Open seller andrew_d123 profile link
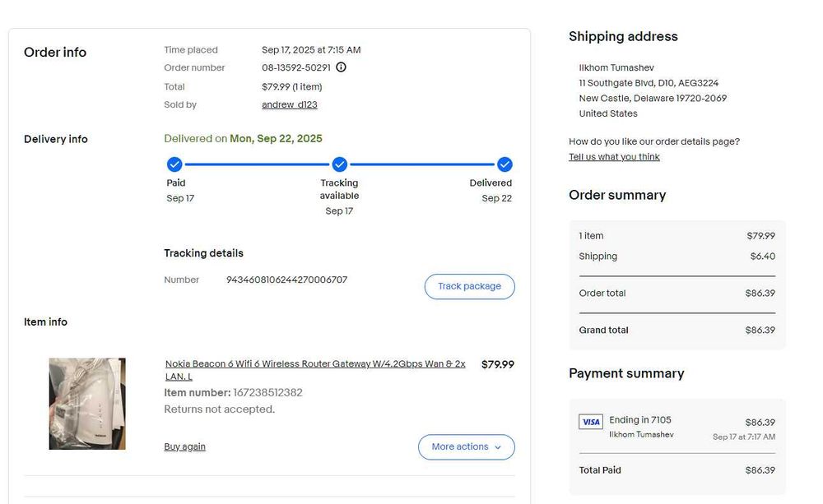The height and width of the screenshot is (504, 823). click(290, 104)
